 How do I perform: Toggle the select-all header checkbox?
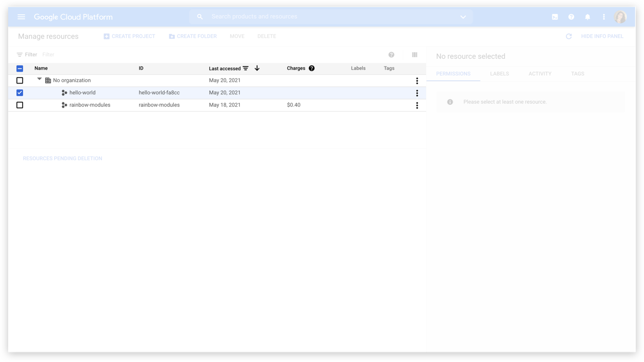click(x=20, y=68)
